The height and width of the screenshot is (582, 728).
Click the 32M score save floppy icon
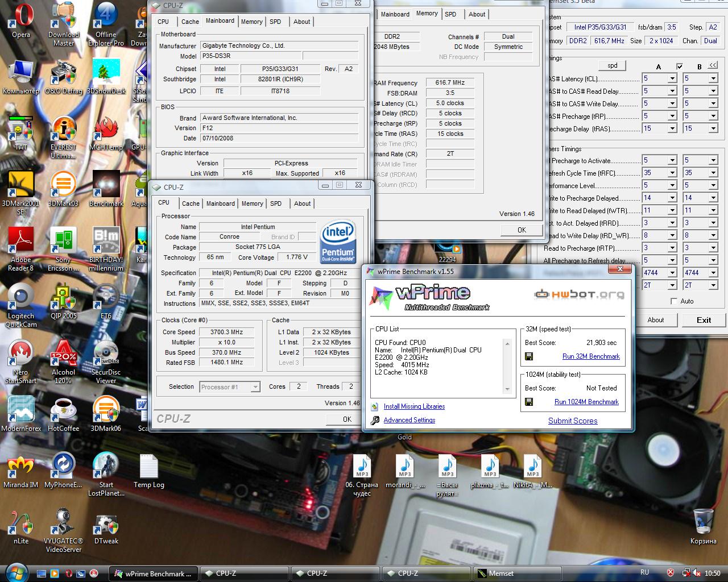coord(529,356)
